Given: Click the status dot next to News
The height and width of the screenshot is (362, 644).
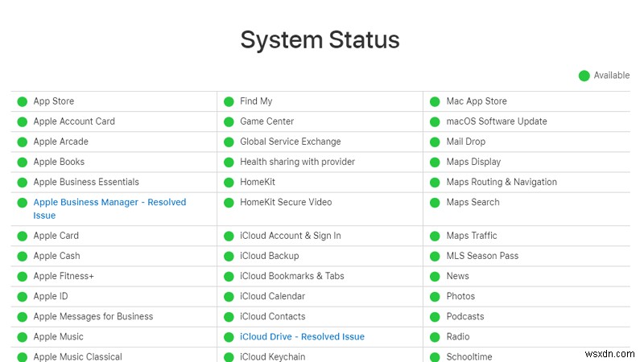Looking at the screenshot, I should pos(435,277).
